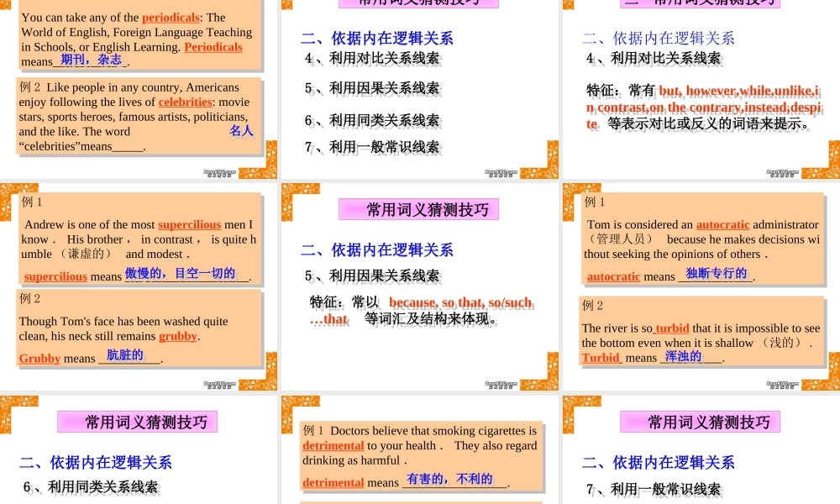
Task: Click underlined "detrimental" after smoking cigarettes is
Action: [333, 445]
